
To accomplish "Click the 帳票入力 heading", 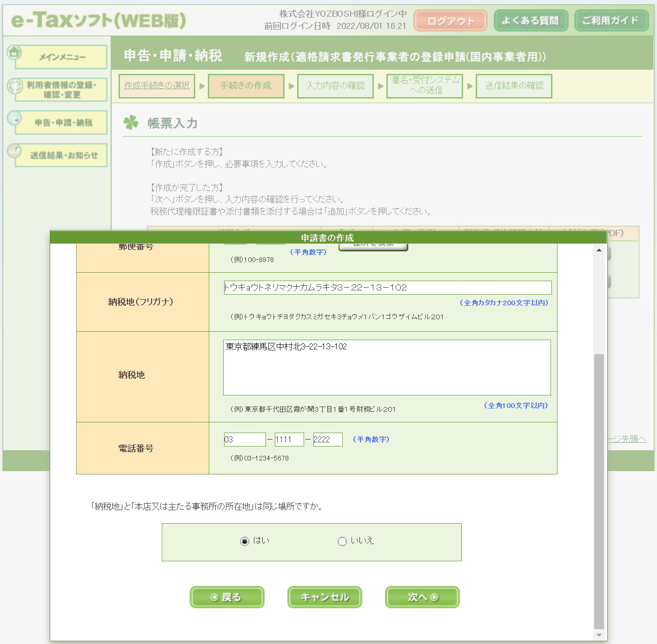I will point(173,123).
